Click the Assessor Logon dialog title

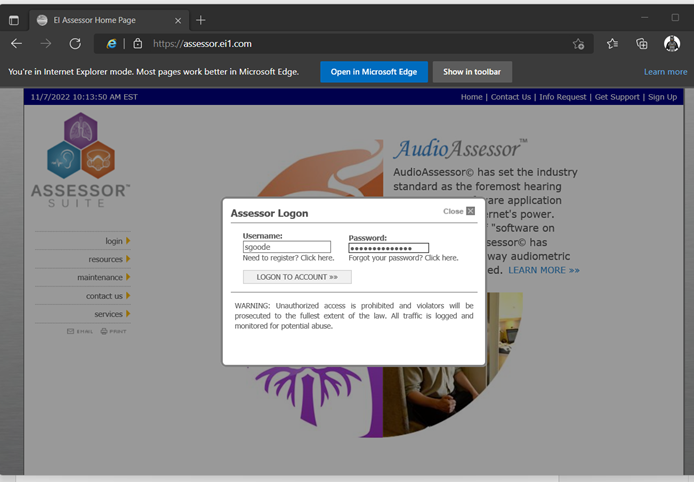(x=269, y=213)
